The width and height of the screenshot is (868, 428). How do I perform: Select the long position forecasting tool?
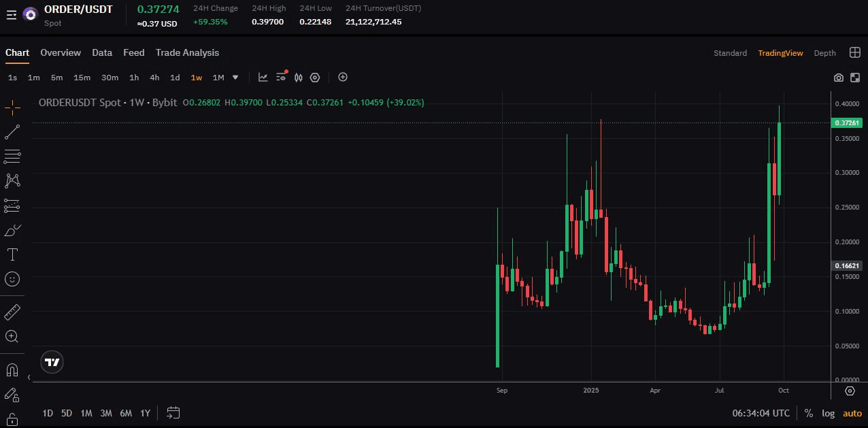pyautogui.click(x=12, y=205)
